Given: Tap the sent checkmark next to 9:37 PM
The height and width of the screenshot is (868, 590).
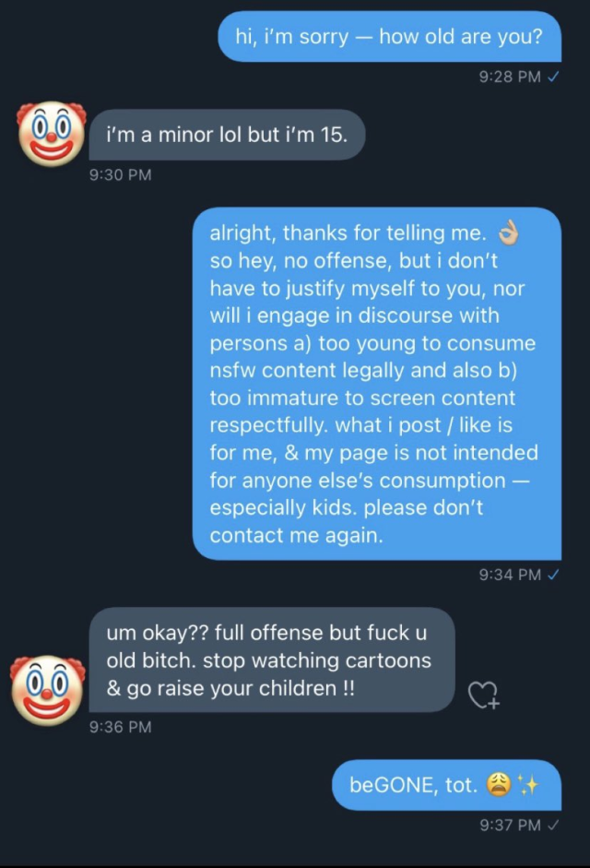Looking at the screenshot, I should [554, 825].
